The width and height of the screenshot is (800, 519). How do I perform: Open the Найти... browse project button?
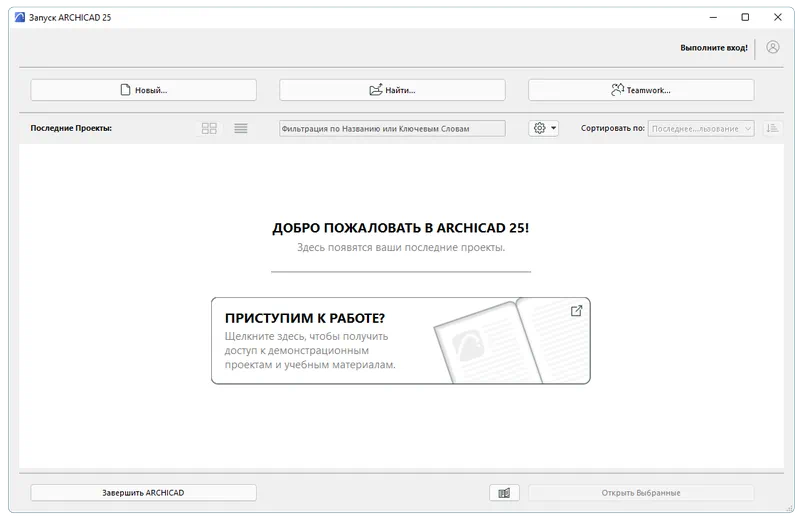(x=392, y=90)
